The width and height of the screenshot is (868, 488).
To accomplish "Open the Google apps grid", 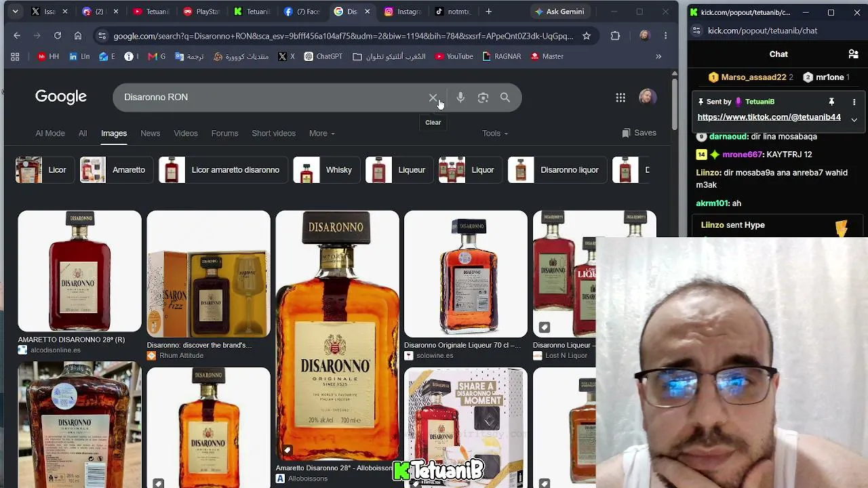I will click(620, 98).
